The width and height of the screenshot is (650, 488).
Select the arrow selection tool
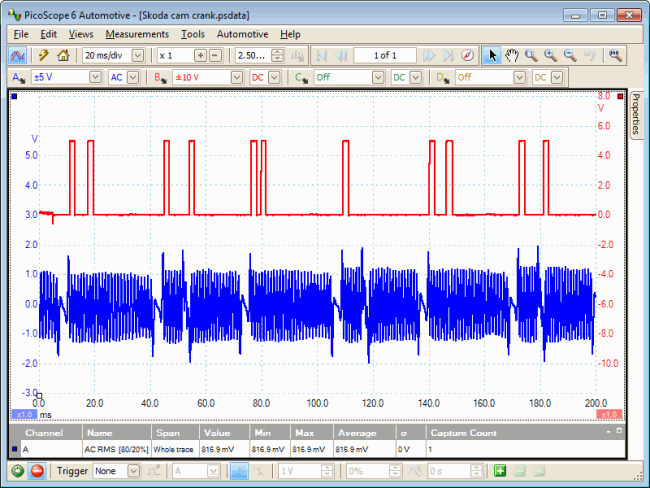[492, 56]
